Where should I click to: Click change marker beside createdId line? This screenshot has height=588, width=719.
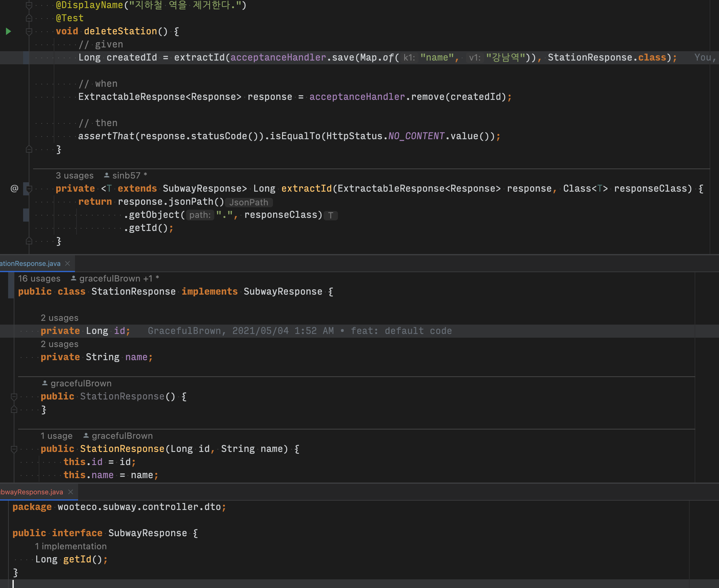[x=26, y=57]
